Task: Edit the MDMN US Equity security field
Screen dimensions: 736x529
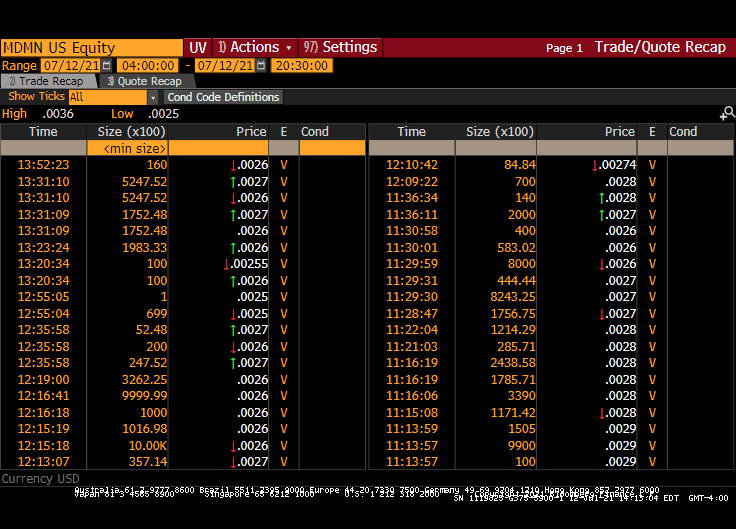Action: tap(92, 47)
